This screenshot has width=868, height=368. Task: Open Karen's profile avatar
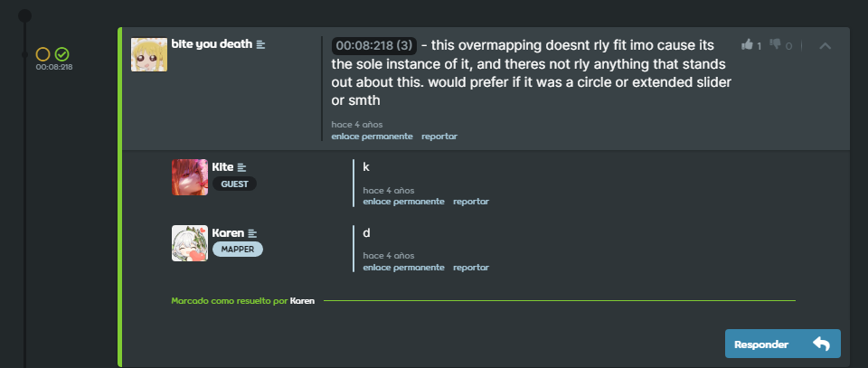coord(190,243)
